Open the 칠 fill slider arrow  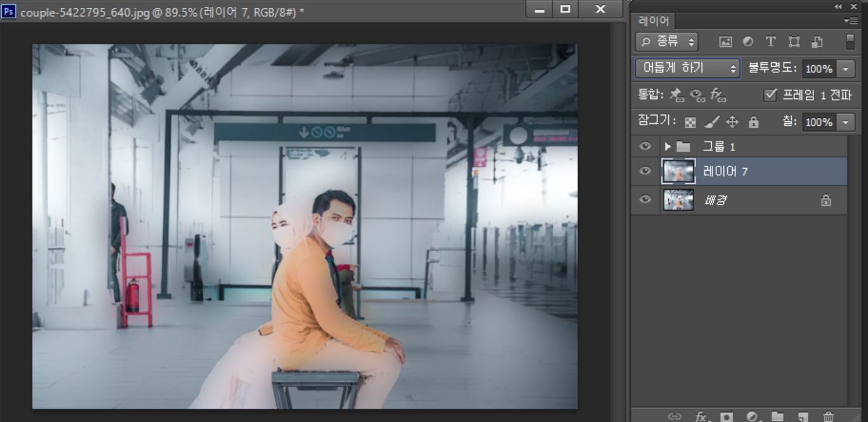pyautogui.click(x=846, y=122)
